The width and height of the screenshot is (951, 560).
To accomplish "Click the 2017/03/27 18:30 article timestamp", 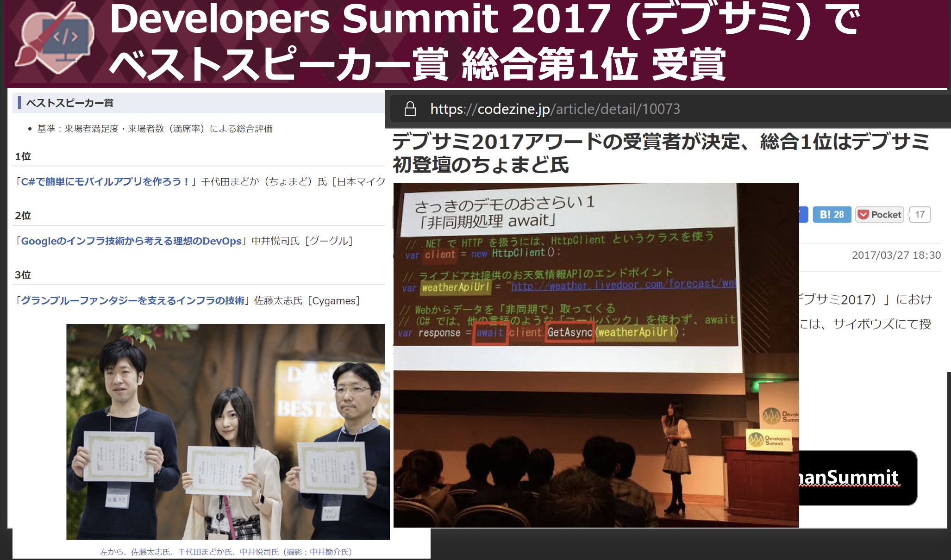I will coord(896,255).
